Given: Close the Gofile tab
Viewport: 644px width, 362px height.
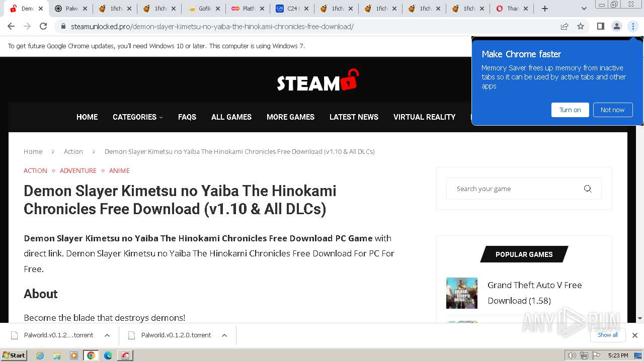Looking at the screenshot, I should pyautogui.click(x=218, y=9).
